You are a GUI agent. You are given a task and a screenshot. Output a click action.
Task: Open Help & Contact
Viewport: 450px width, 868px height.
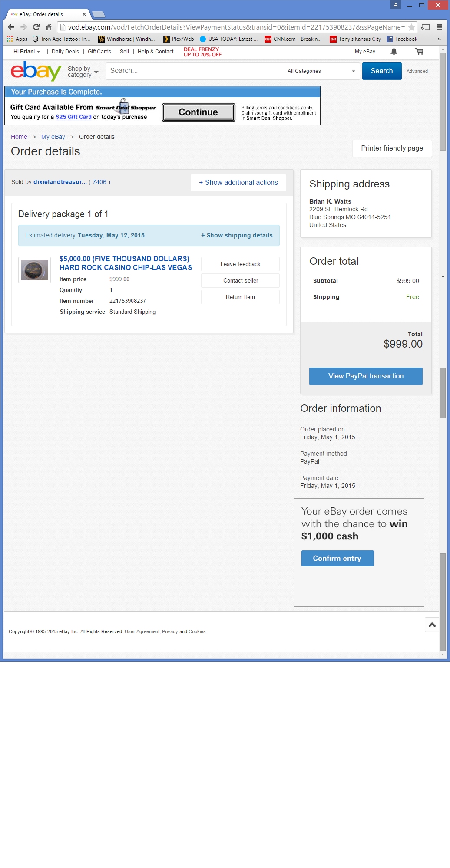[156, 52]
